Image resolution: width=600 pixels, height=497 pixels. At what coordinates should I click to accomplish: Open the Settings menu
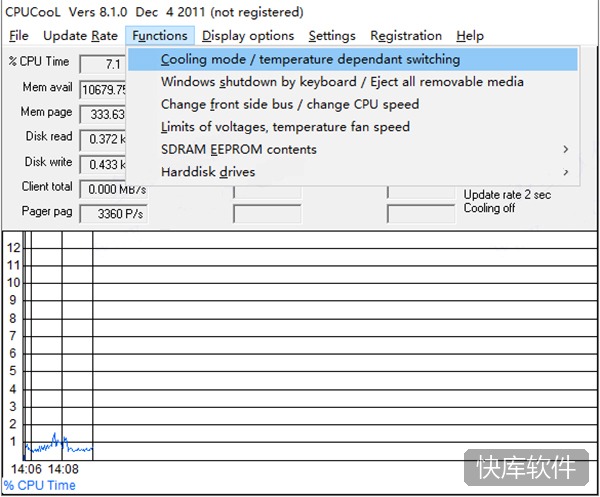tap(332, 36)
